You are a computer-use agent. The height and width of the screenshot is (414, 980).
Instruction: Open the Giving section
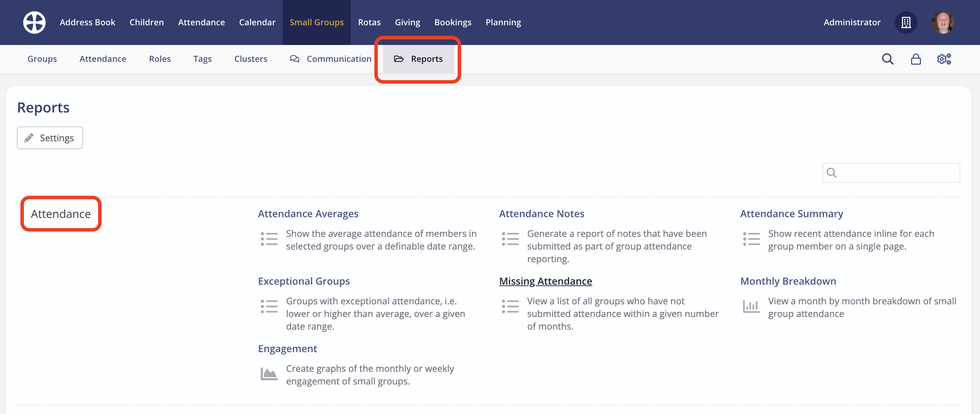(x=407, y=22)
